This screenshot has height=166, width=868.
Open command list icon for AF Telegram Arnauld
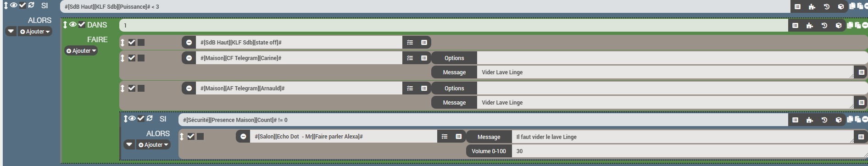[410, 89]
